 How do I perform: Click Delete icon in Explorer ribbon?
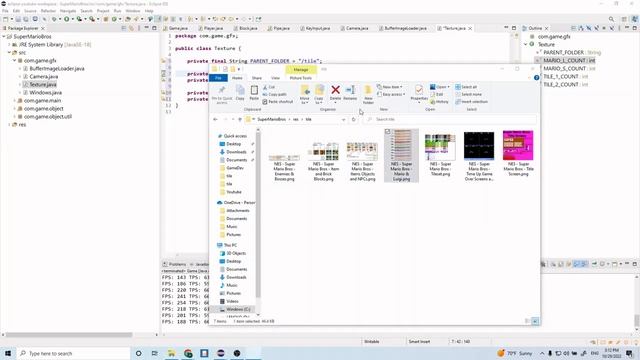point(335,93)
